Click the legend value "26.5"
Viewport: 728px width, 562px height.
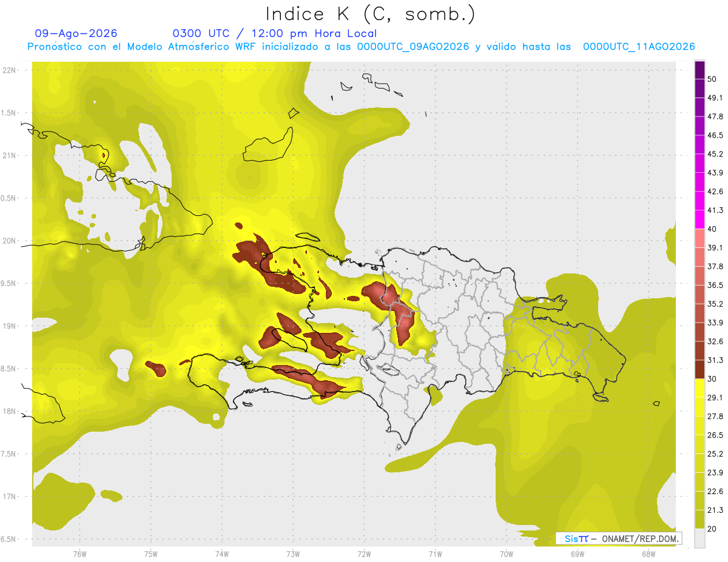(x=715, y=435)
